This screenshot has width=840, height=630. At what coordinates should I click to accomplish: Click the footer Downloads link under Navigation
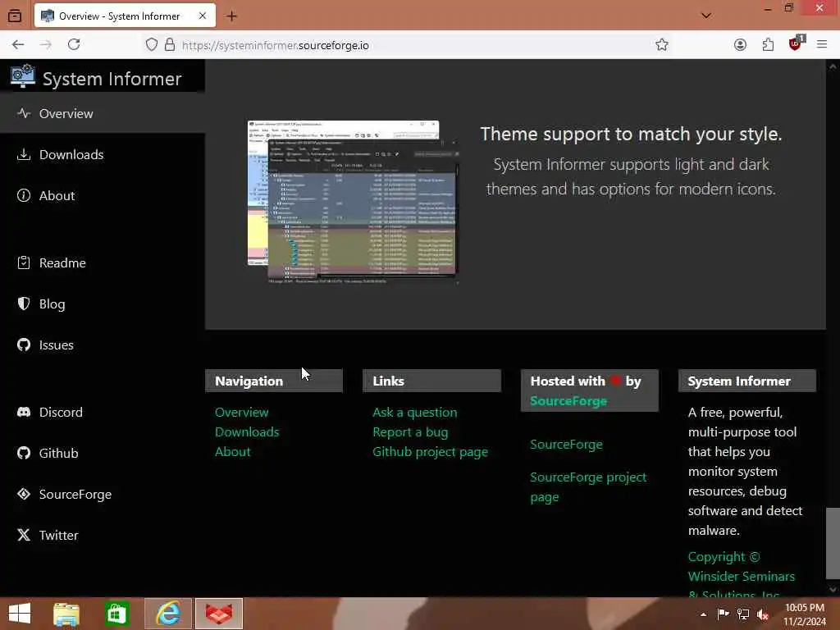pyautogui.click(x=247, y=431)
